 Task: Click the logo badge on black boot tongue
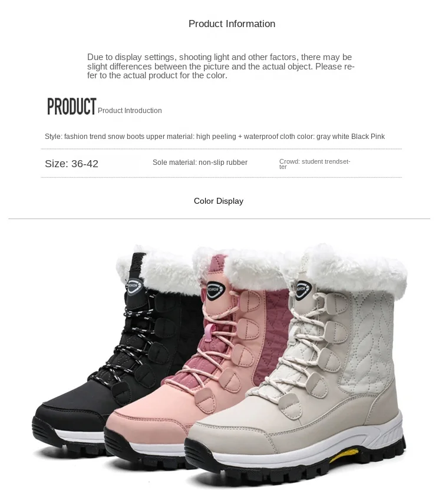point(133,287)
